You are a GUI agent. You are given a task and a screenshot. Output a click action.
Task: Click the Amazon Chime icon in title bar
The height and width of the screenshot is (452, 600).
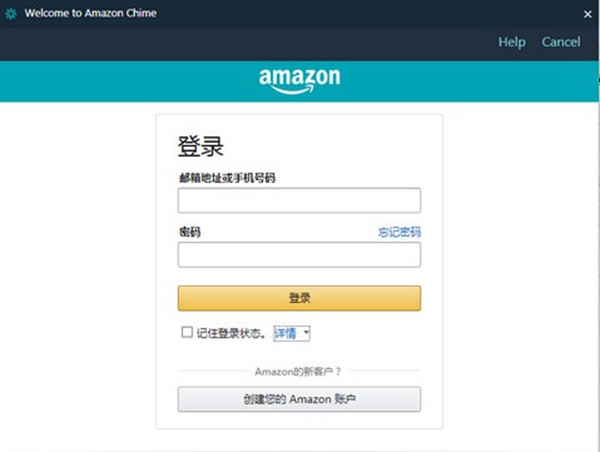(11, 14)
